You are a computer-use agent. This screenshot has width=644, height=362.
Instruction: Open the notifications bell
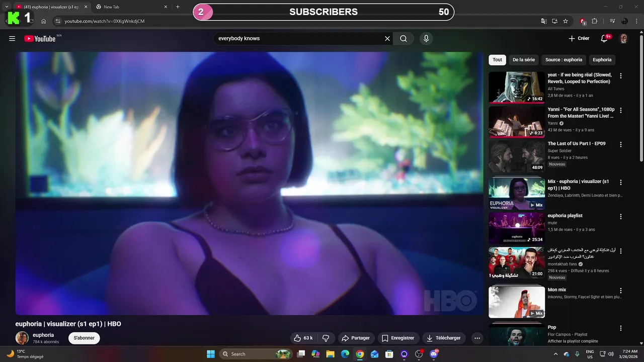[x=605, y=39]
